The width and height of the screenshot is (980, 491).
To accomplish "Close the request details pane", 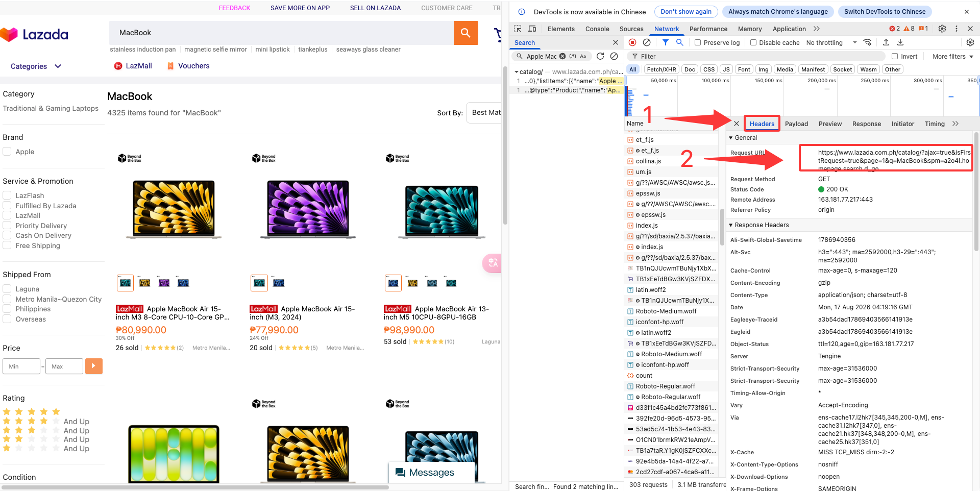I will (x=737, y=124).
